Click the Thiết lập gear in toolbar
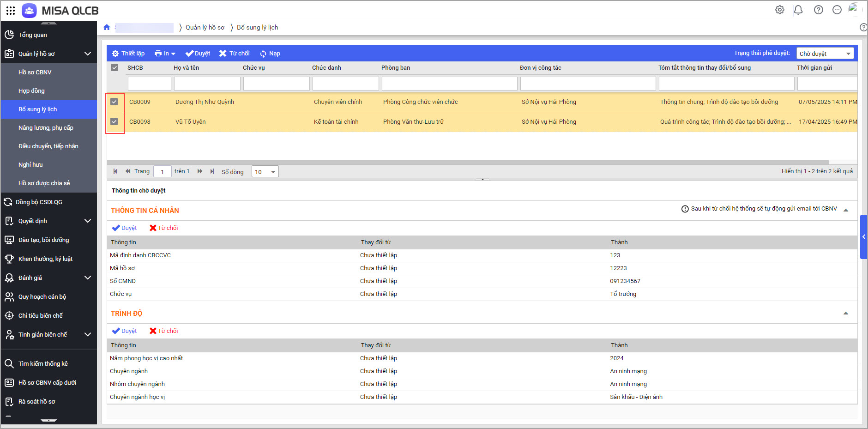Screen dimensions: 868x429 point(115,54)
